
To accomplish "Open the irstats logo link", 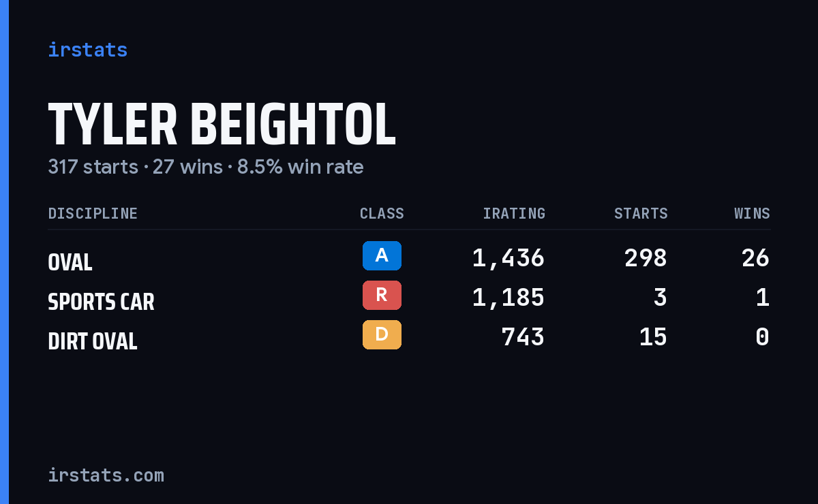I will pyautogui.click(x=88, y=50).
